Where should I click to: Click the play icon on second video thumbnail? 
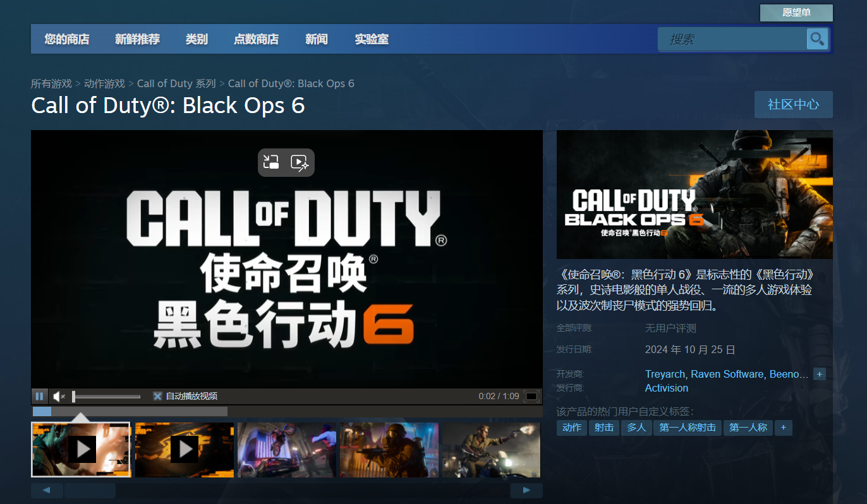pyautogui.click(x=184, y=450)
